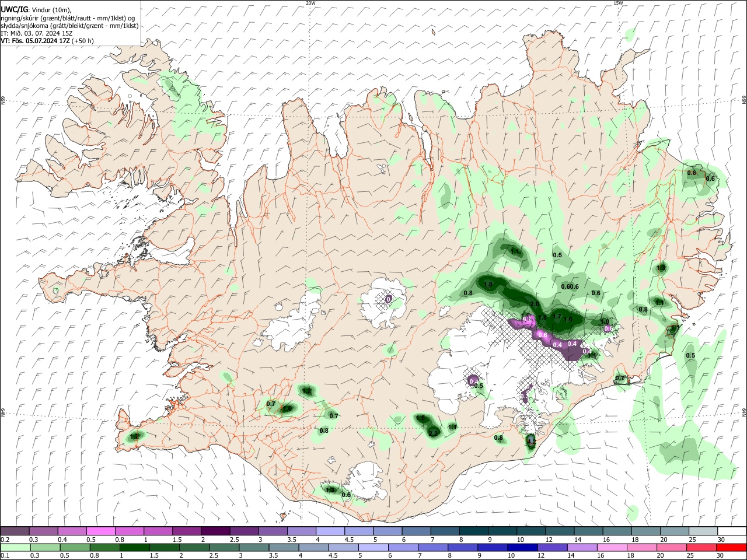Click the 'VT: Fös. 05.07.2024 17Z (+50 h)' line
Screen dimensions: 747x560
pyautogui.click(x=47, y=41)
